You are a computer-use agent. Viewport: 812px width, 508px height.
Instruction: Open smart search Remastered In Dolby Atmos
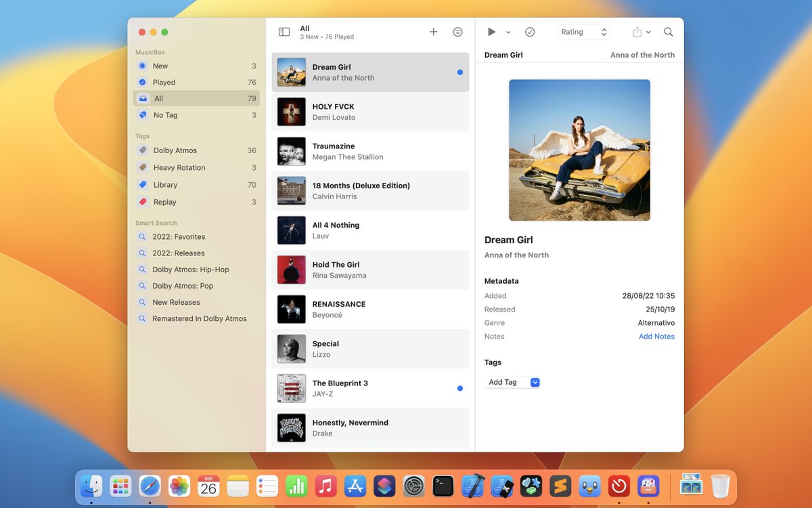coord(196,318)
